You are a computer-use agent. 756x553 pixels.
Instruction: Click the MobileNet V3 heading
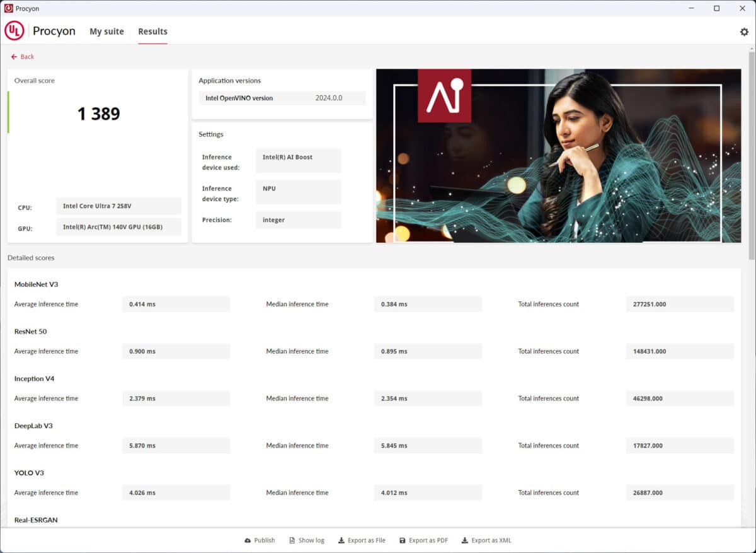(37, 284)
